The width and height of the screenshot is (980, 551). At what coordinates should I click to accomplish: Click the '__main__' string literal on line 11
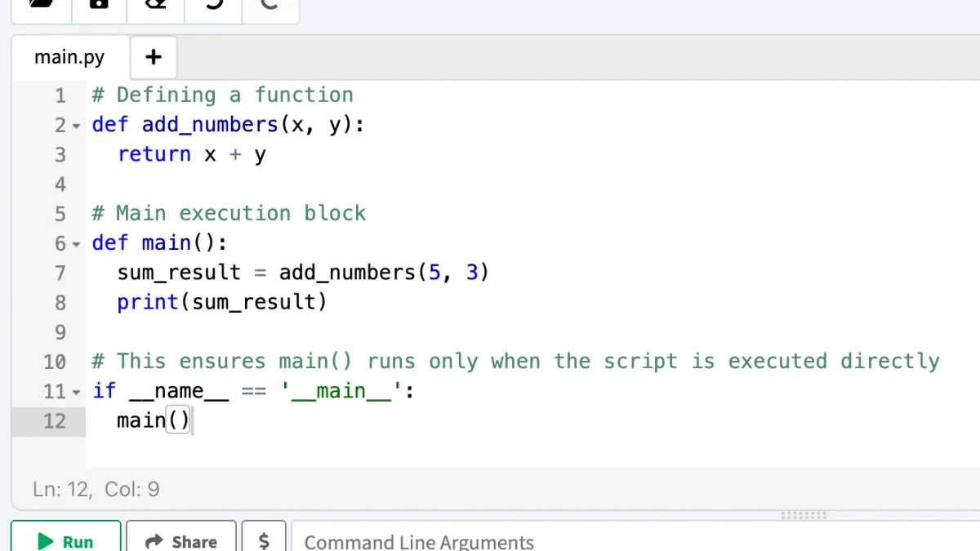pos(341,391)
